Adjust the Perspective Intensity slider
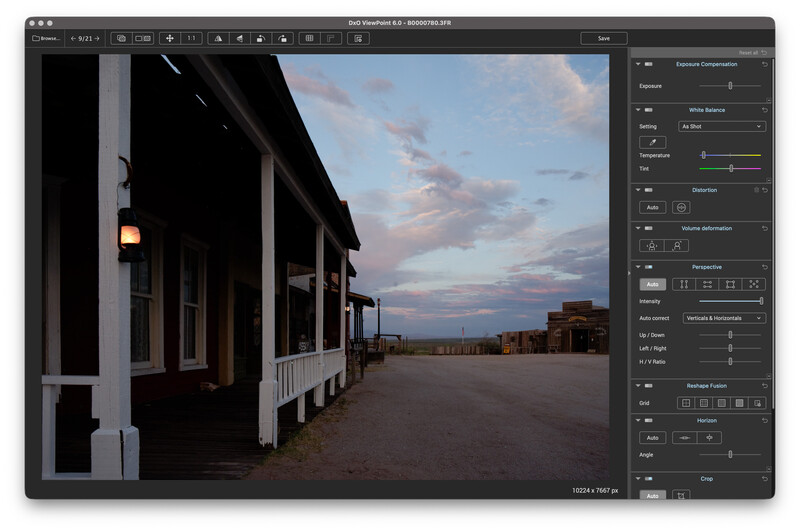Screen dimensions: 800x532 pyautogui.click(x=730, y=301)
